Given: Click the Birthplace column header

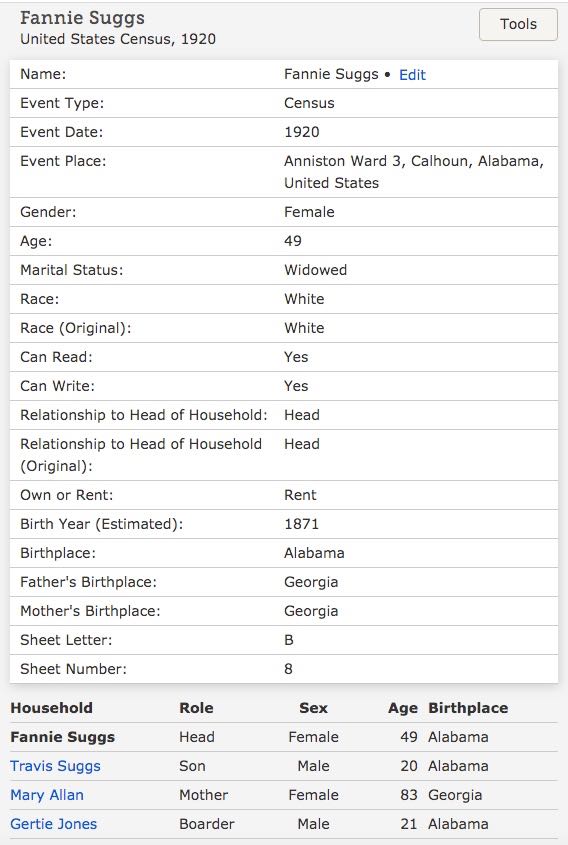Looking at the screenshot, I should point(468,708).
